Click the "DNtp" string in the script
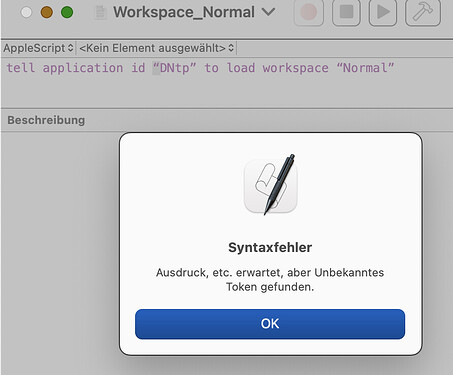The height and width of the screenshot is (375, 453). [x=174, y=68]
